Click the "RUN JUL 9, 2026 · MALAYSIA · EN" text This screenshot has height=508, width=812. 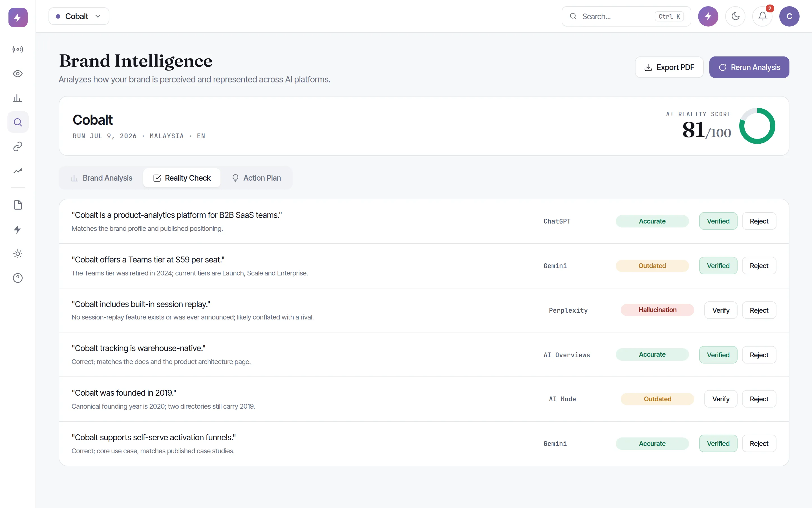(x=139, y=136)
